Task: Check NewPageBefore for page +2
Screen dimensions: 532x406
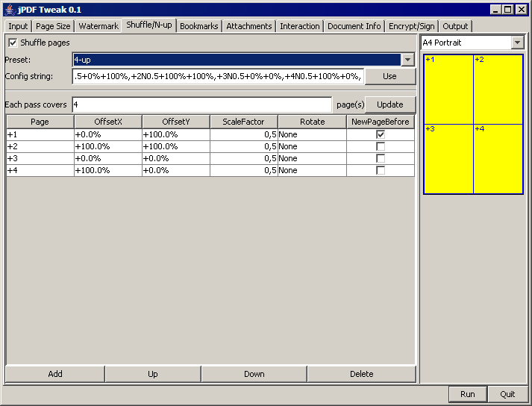Action: 381,146
